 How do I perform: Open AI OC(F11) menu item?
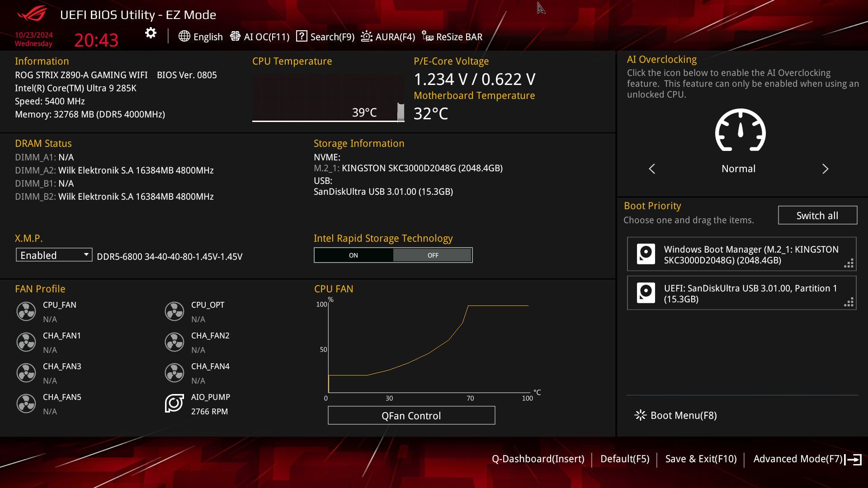[x=259, y=37]
